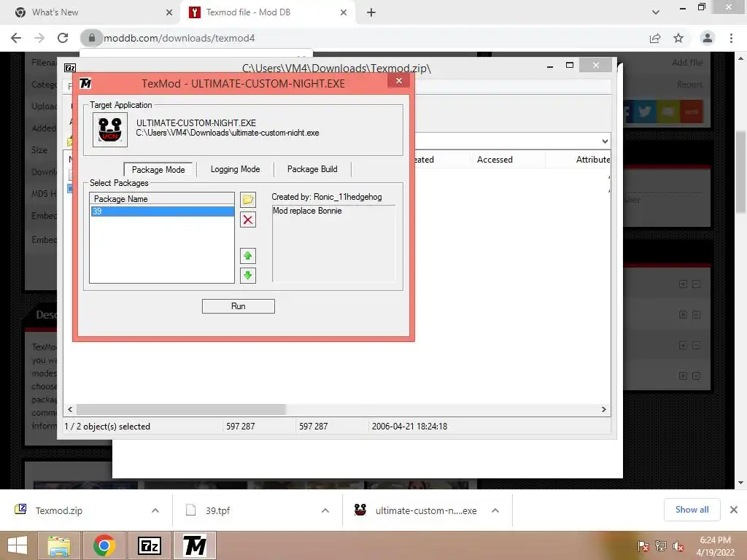Open ultimate-custom-night exe download options chevron
The height and width of the screenshot is (560, 747).
pos(495,510)
